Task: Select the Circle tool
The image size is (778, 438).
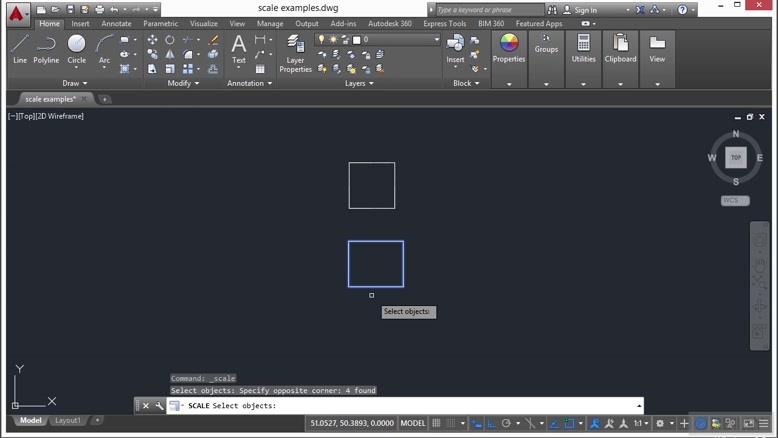Action: [76, 49]
